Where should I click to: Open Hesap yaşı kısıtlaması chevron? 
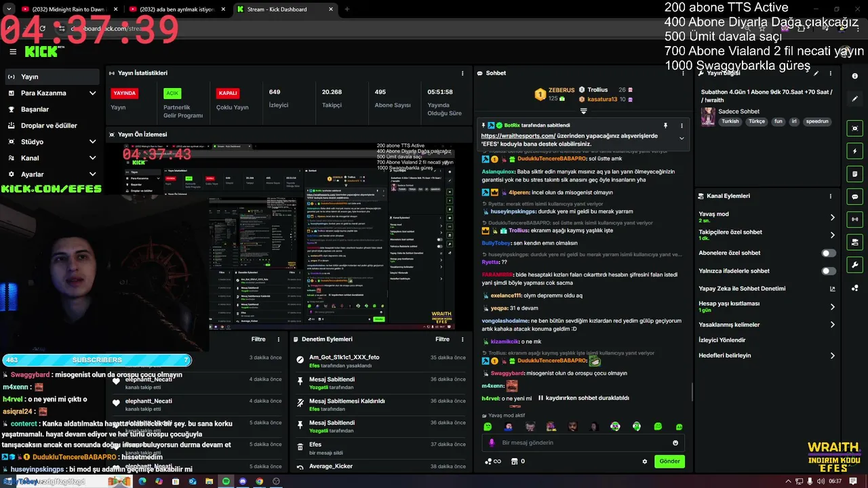[833, 307]
